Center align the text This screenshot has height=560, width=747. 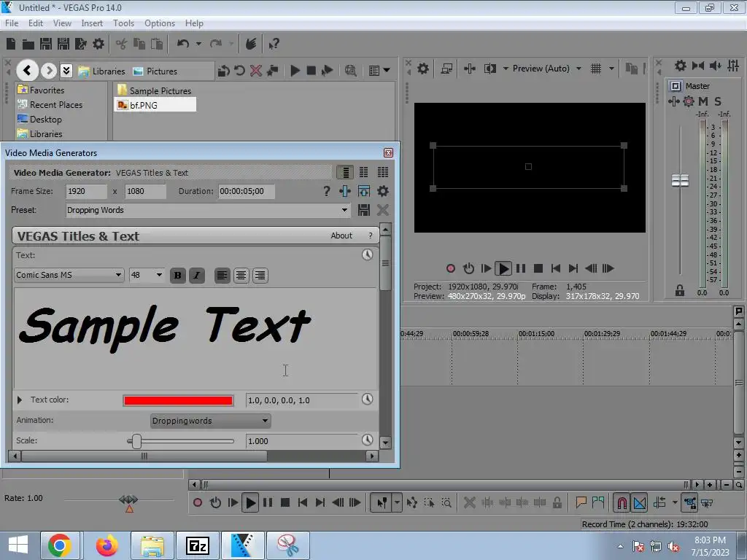click(x=241, y=275)
